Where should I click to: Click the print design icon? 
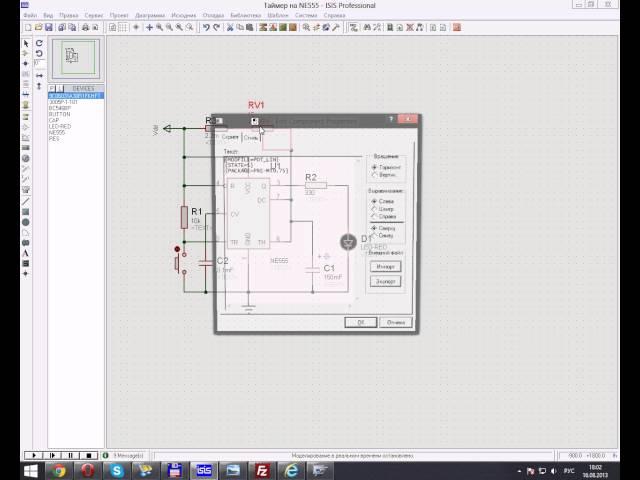85,27
